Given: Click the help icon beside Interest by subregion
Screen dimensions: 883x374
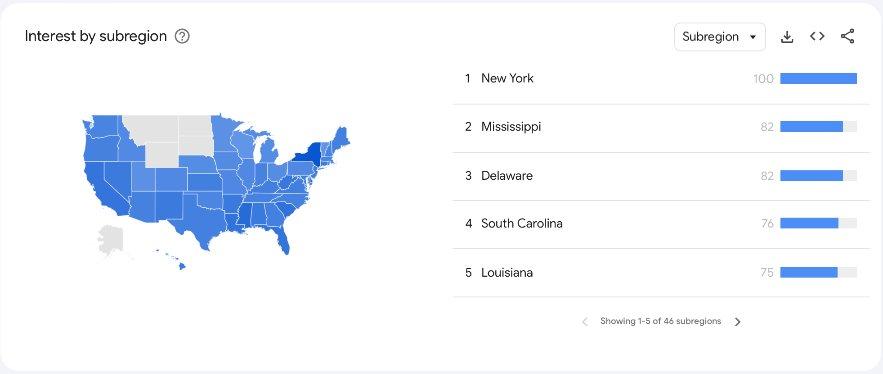Looking at the screenshot, I should (x=182, y=37).
